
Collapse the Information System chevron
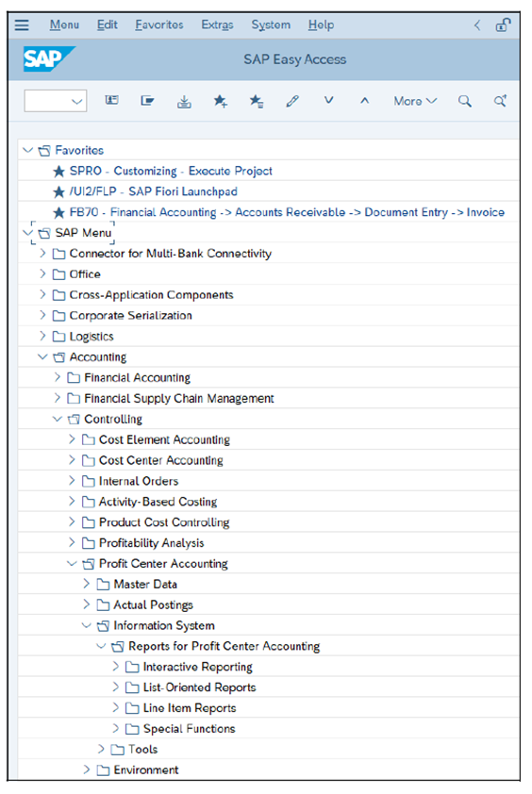tap(87, 625)
